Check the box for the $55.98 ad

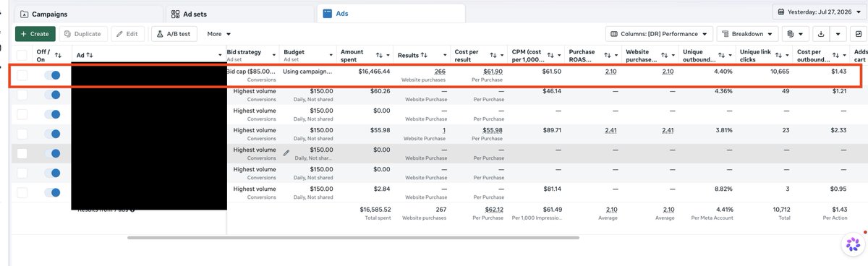pyautogui.click(x=22, y=134)
